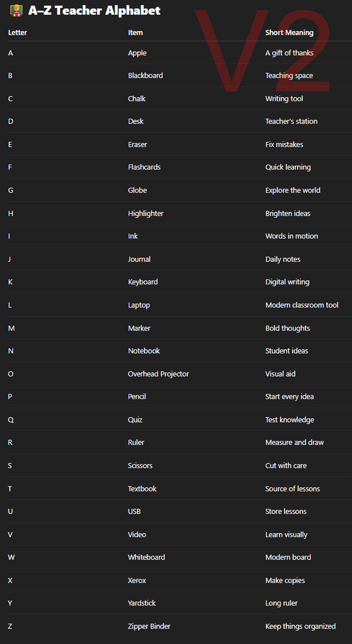352x644 pixels.
Task: Click the Highlighter item text
Action: tap(146, 213)
